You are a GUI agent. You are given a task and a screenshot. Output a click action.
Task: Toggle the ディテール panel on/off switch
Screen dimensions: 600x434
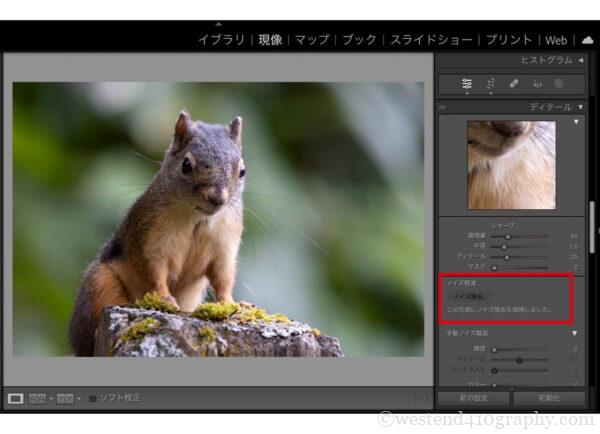tap(443, 107)
